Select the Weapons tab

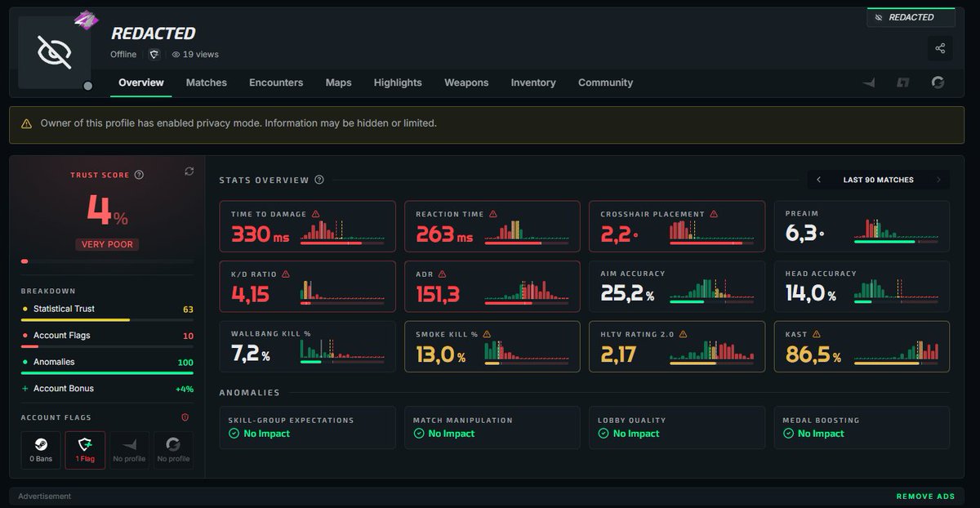pyautogui.click(x=466, y=82)
